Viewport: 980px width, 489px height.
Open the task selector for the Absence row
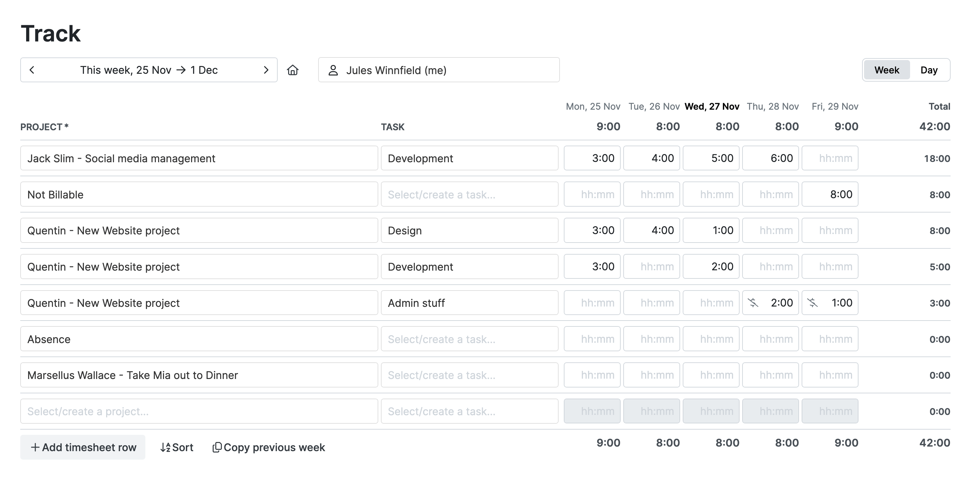pyautogui.click(x=469, y=339)
